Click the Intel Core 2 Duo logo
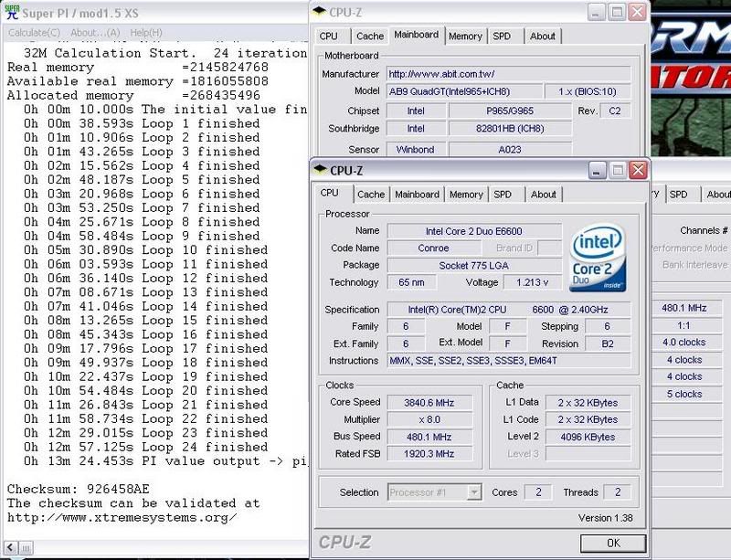 click(x=598, y=258)
